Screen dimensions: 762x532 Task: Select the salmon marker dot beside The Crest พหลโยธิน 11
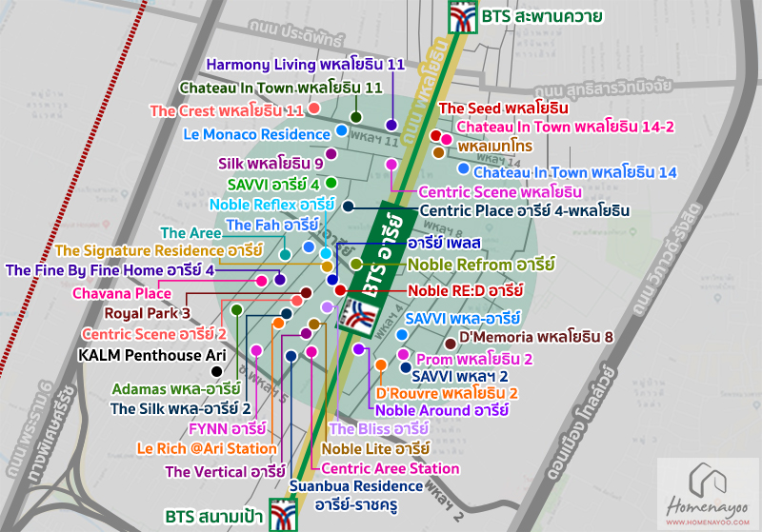click(314, 108)
